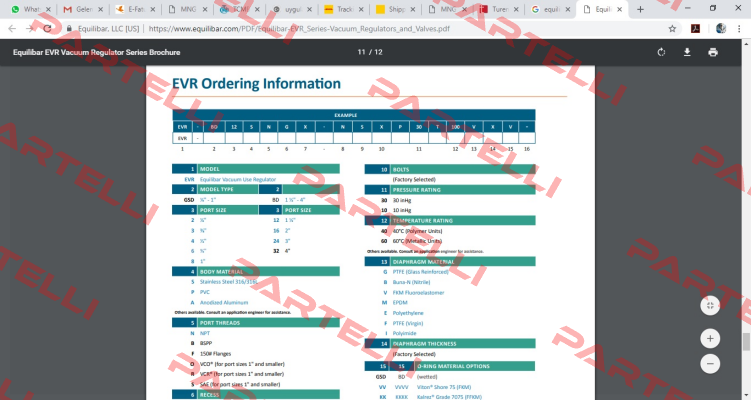Viewport: 751px width, 400px height.
Task: Bookmark this page with the star icon
Action: click(x=672, y=29)
